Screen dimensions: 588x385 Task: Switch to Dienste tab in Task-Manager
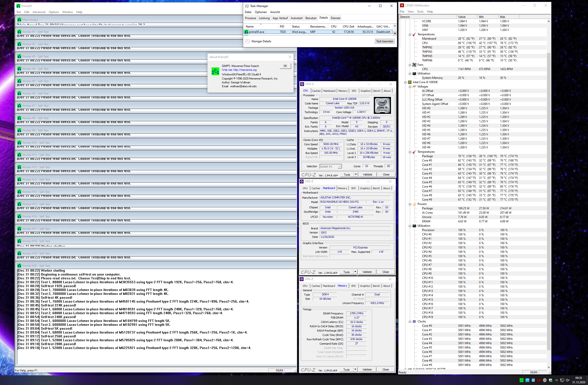pyautogui.click(x=335, y=18)
